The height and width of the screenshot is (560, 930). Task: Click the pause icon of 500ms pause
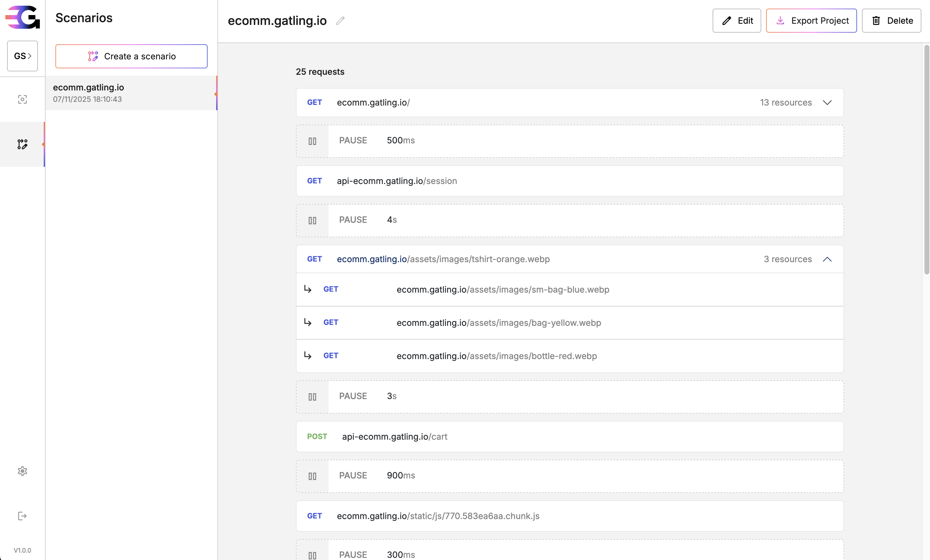(x=312, y=141)
